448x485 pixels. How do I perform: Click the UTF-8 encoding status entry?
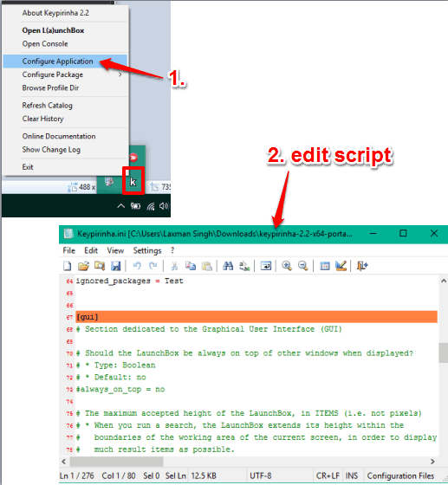click(261, 475)
